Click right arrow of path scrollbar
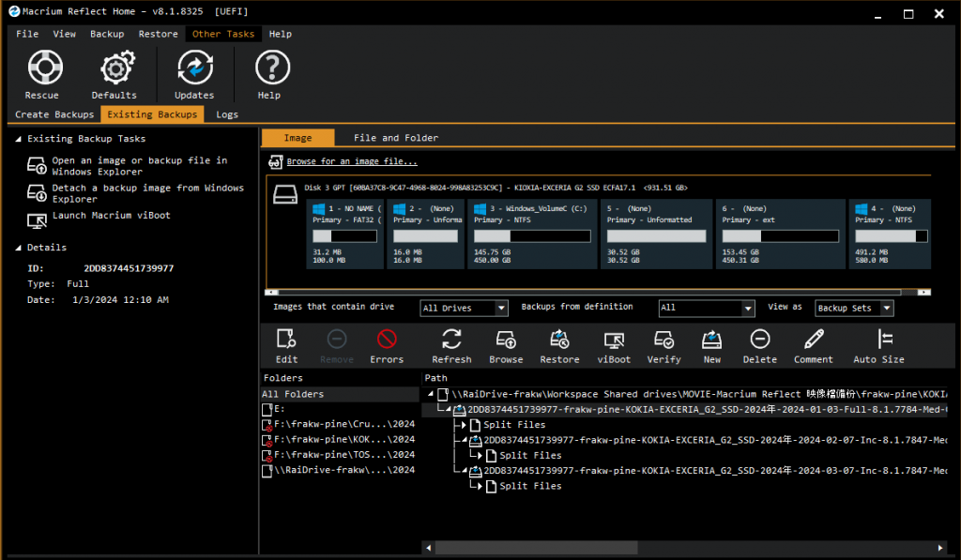Viewport: 961px width, 560px height. tap(940, 548)
